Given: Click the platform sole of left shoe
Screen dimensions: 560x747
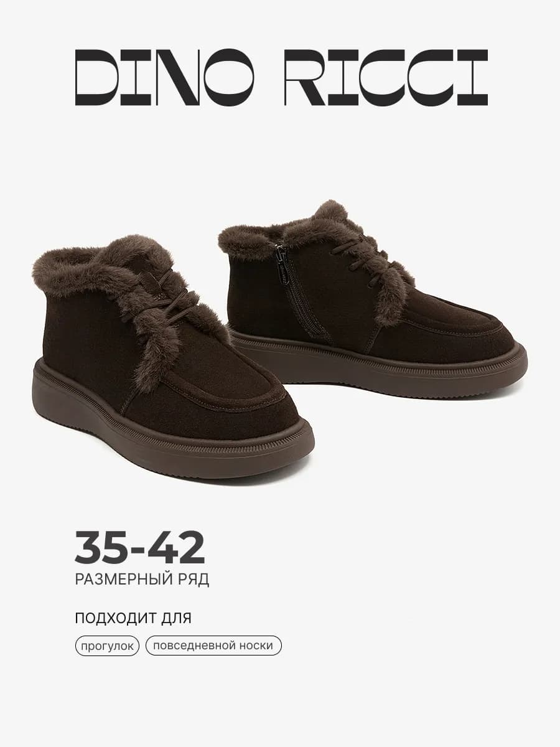Looking at the screenshot, I should coord(168,436).
